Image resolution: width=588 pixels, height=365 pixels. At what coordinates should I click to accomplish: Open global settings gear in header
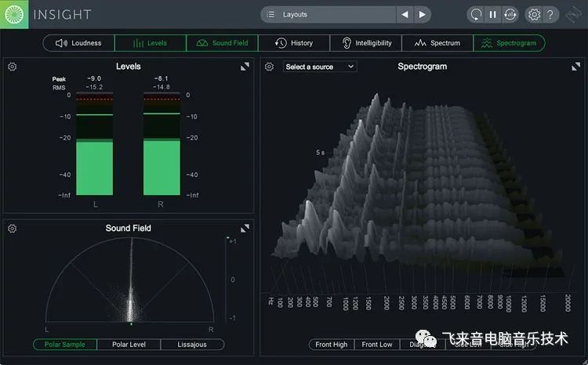[534, 15]
